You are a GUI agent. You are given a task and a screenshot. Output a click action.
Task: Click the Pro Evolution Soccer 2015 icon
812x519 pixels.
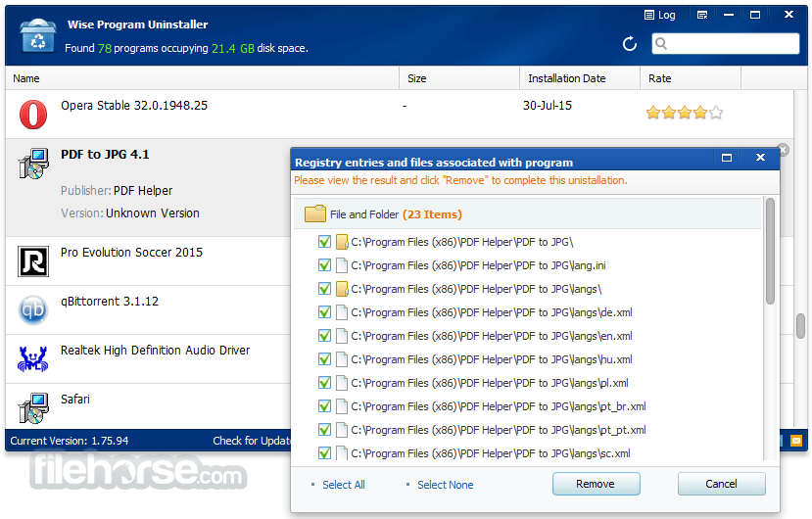click(33, 261)
